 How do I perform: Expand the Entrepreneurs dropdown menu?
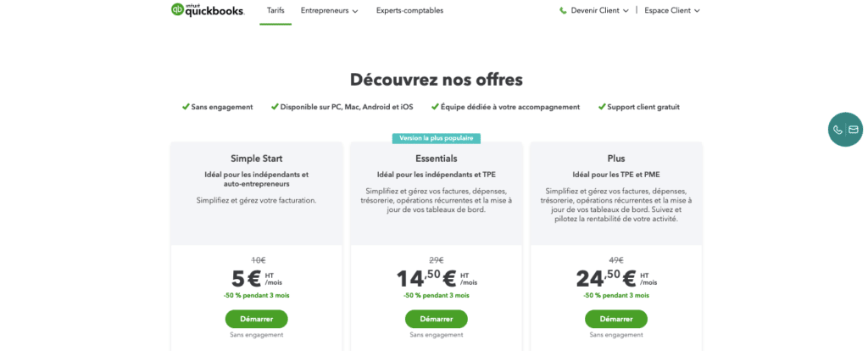(330, 11)
